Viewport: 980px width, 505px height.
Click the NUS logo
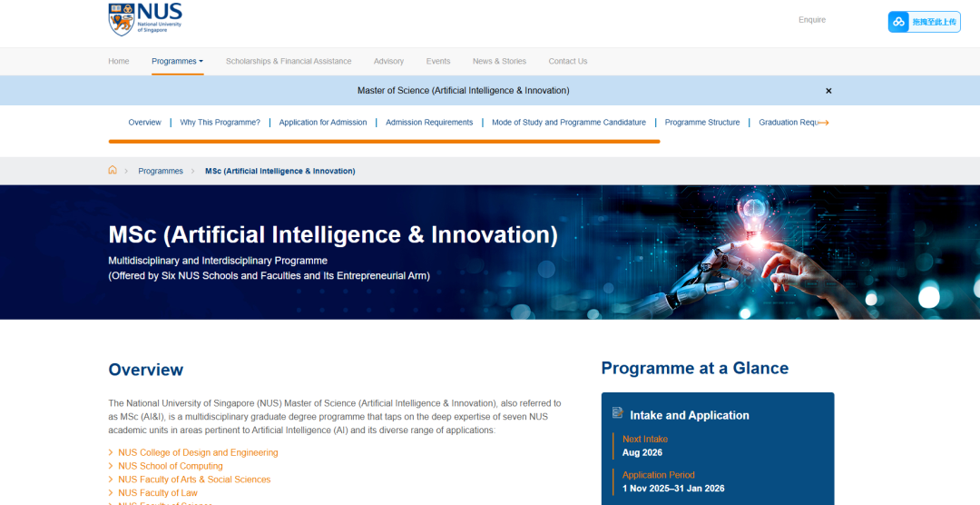click(x=145, y=19)
